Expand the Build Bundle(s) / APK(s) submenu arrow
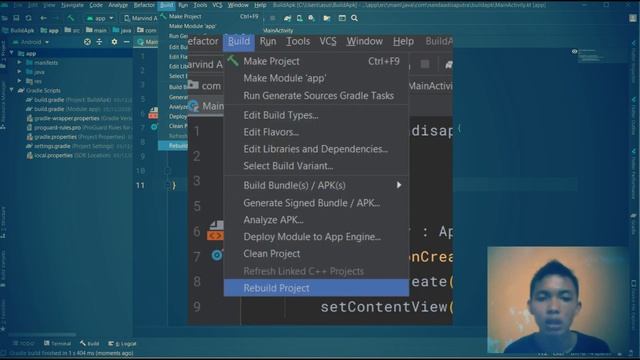 coord(399,185)
